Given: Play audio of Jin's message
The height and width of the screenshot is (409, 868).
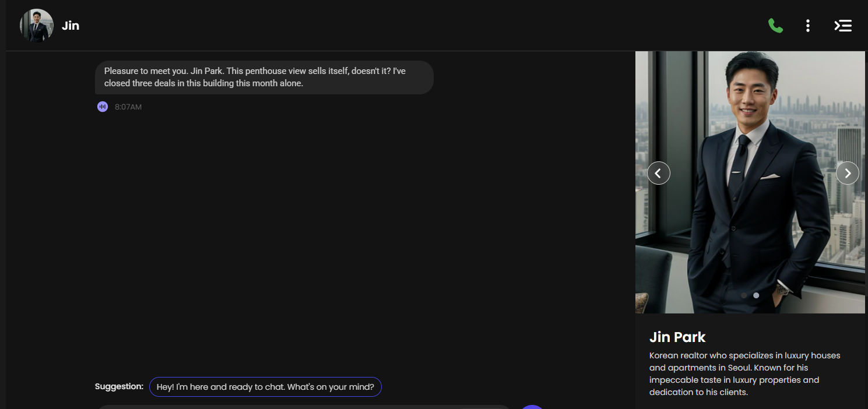Looking at the screenshot, I should point(103,107).
